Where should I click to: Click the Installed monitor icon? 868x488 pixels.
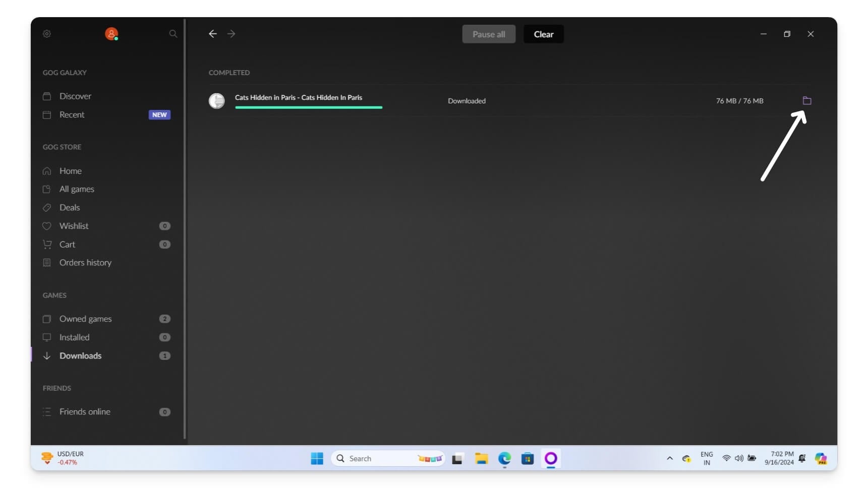(47, 337)
